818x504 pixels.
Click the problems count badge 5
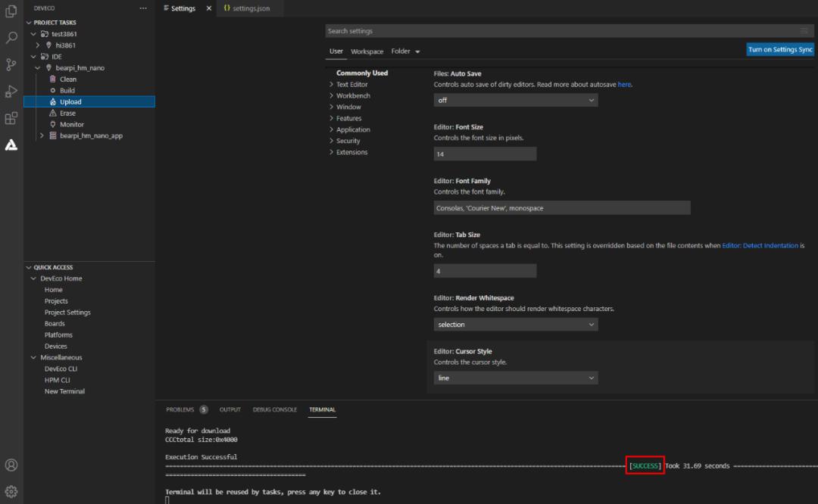(204, 409)
